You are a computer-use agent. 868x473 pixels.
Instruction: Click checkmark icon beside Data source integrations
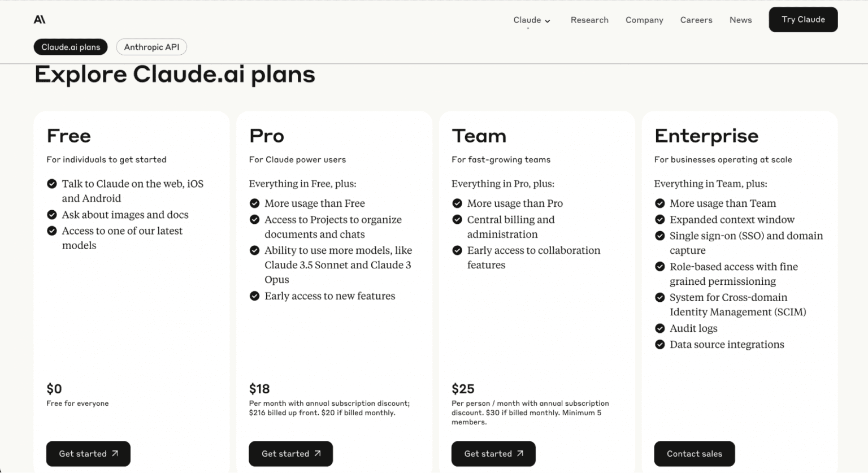[x=659, y=345]
